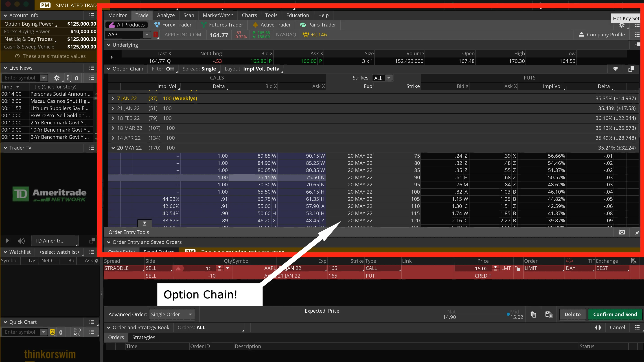Detach the Option Chain section window
644x362 pixels.
coord(631,69)
